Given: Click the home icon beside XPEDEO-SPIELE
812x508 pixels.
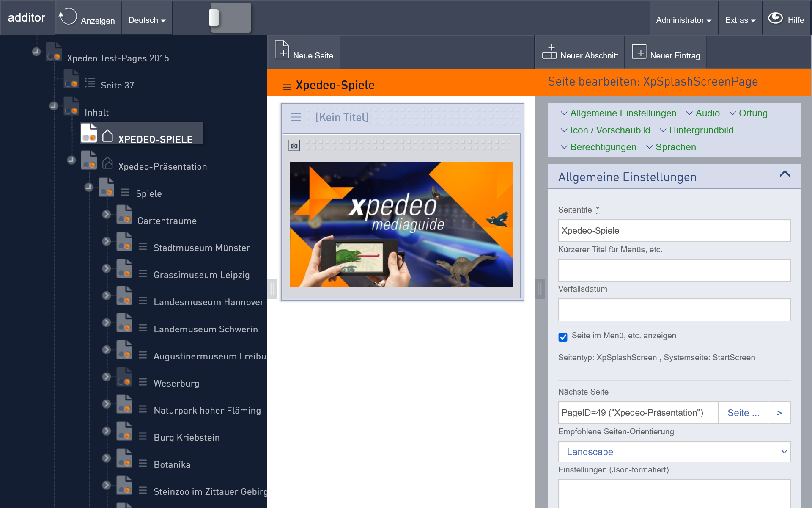Looking at the screenshot, I should pos(107,136).
